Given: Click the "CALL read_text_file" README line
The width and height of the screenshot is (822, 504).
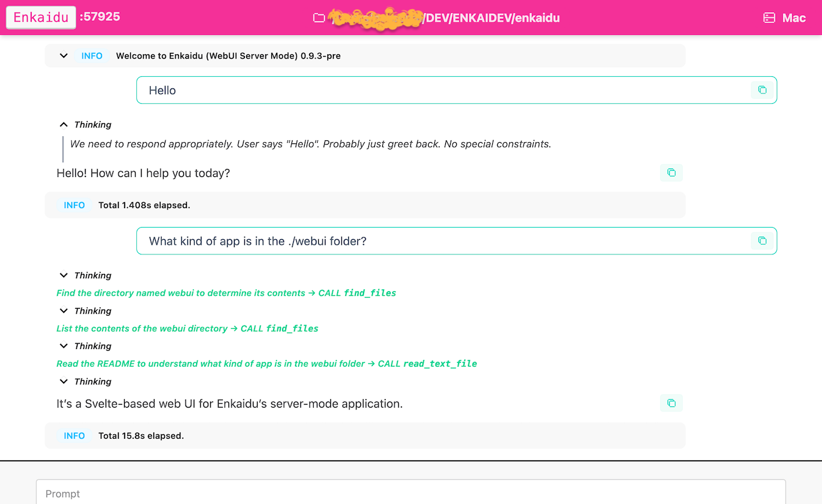Looking at the screenshot, I should pos(267,364).
